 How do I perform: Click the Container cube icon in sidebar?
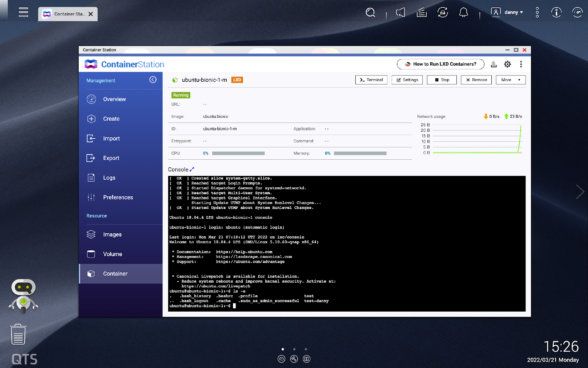coord(91,274)
